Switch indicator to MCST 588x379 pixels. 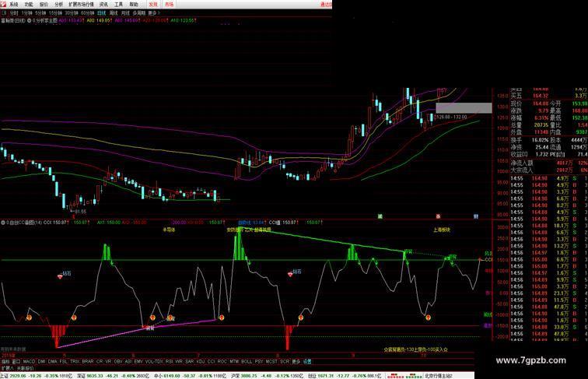coord(271,362)
